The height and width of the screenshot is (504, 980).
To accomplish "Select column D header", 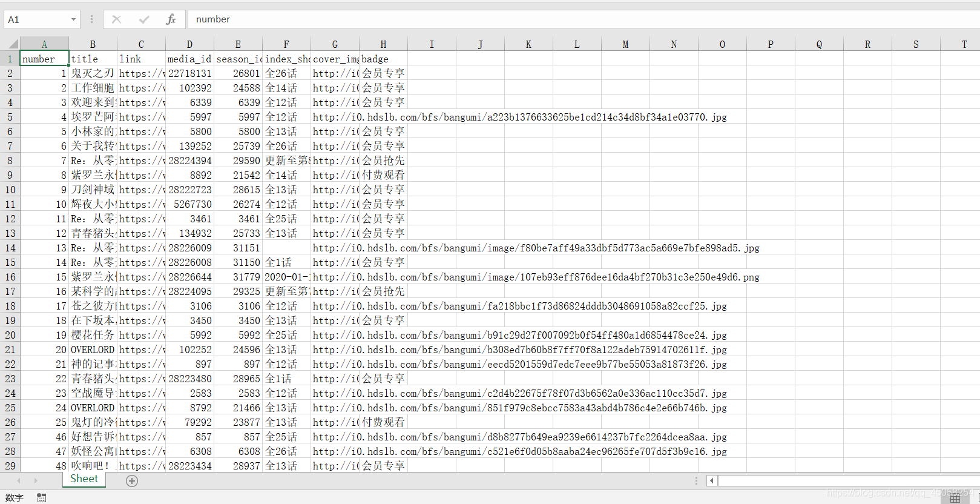I will [x=189, y=44].
